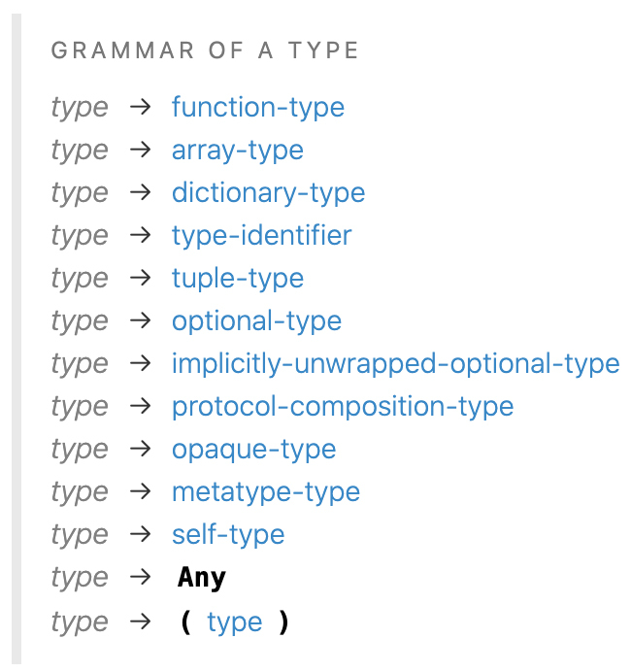Open the self-type link

[x=228, y=534]
